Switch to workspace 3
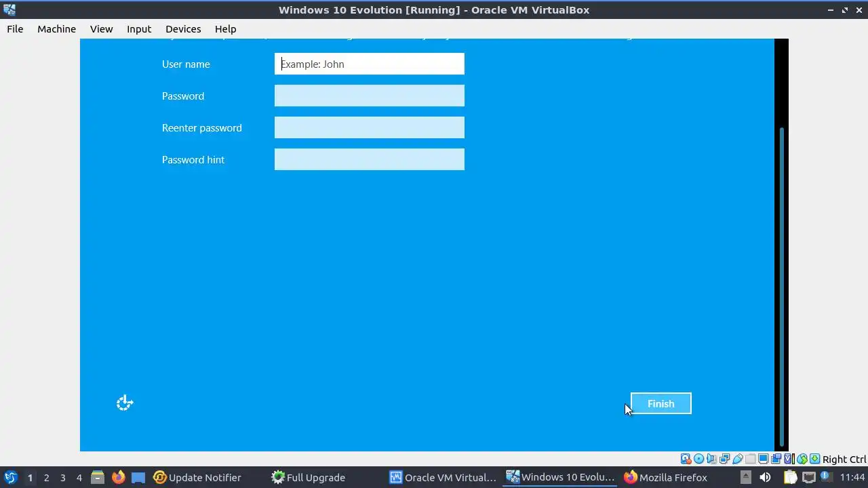868x488 pixels. (x=62, y=477)
